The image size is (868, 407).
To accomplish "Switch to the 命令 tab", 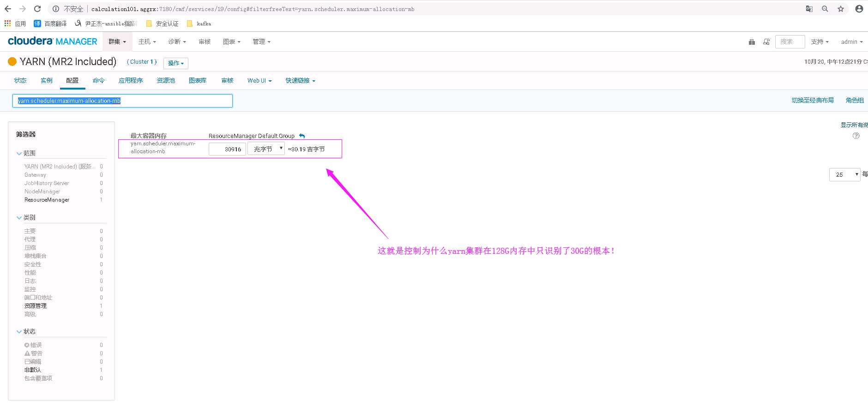I will [99, 80].
